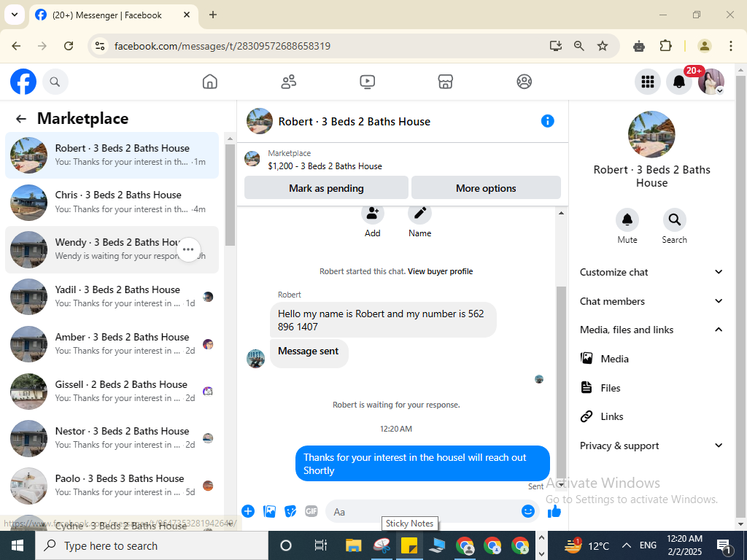
Task: Click the $1,200 - 3 Beds 2 Baths House listing
Action: click(325, 166)
